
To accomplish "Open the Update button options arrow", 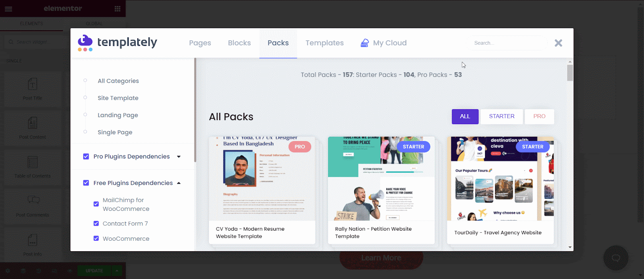I will pyautogui.click(x=117, y=271).
